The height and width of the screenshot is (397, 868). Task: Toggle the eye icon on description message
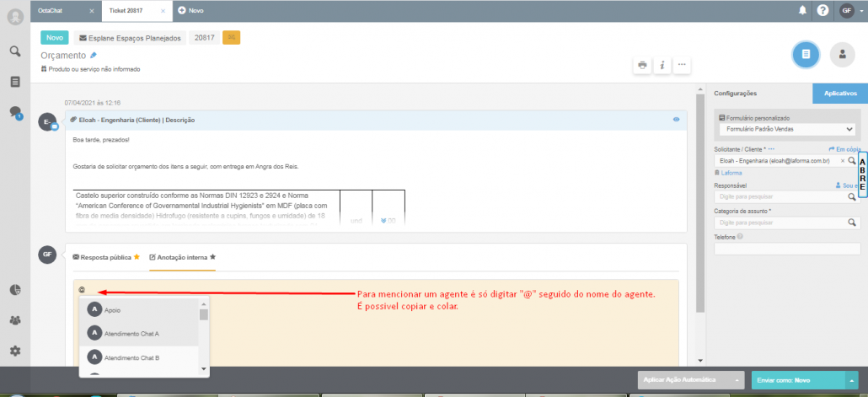coord(676,120)
